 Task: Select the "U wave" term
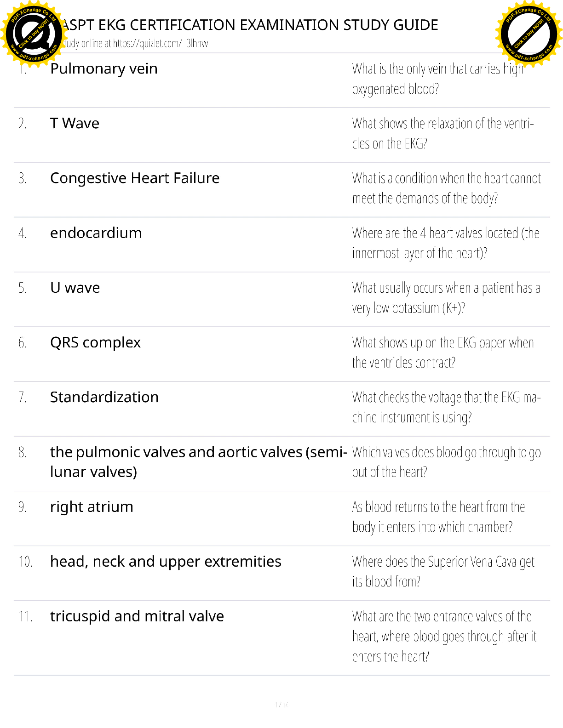[75, 288]
